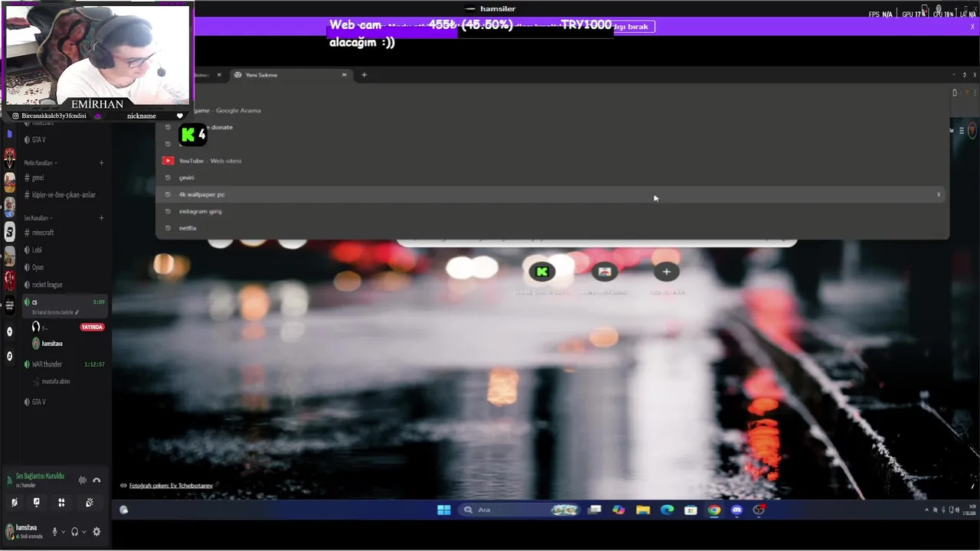Remove '4k wallpaper pc' suggestion with X
The height and width of the screenshot is (551, 980).
(x=939, y=194)
